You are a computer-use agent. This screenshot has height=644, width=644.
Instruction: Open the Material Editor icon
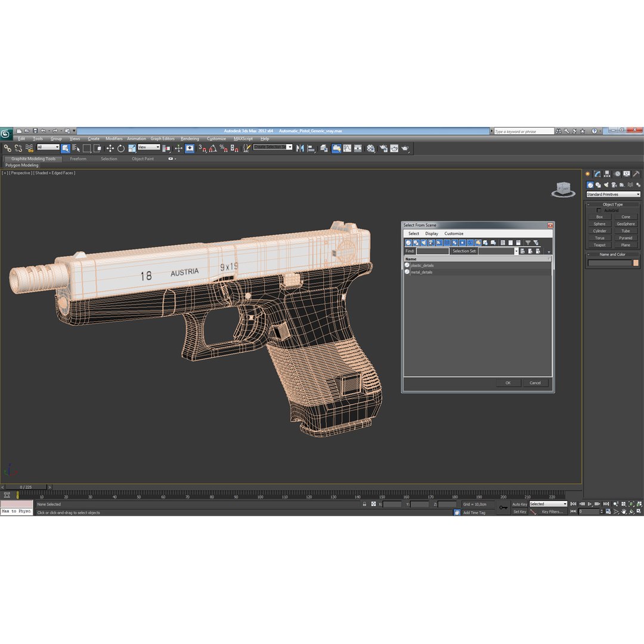tap(371, 148)
